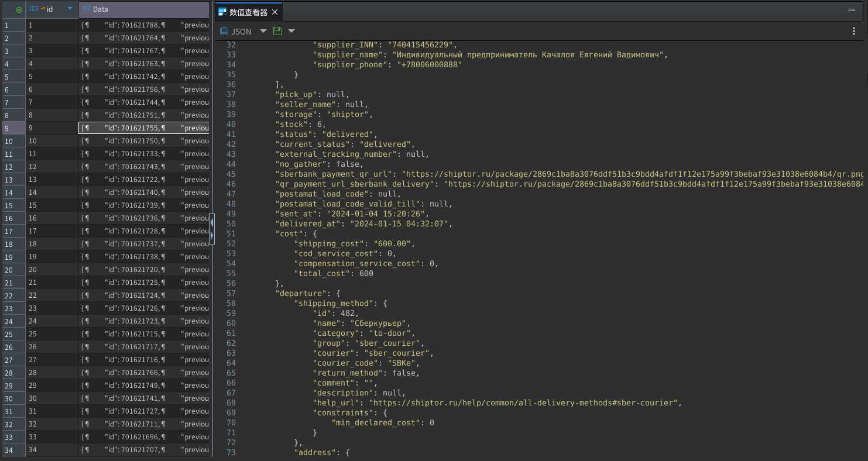Click the "name": "Сберкурьер" line

[x=362, y=324]
